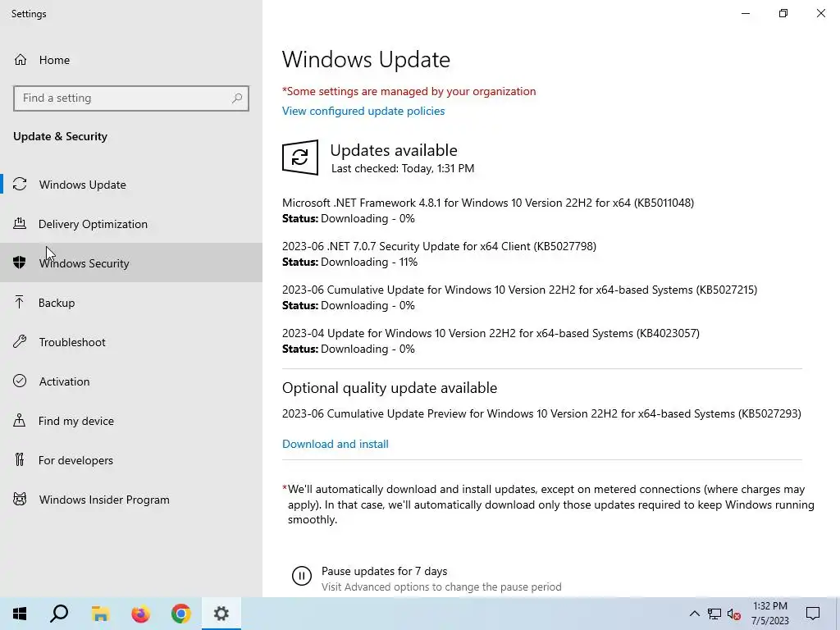Click 'Visit Advanced options to change the pause period'
840x630 pixels.
point(441,587)
